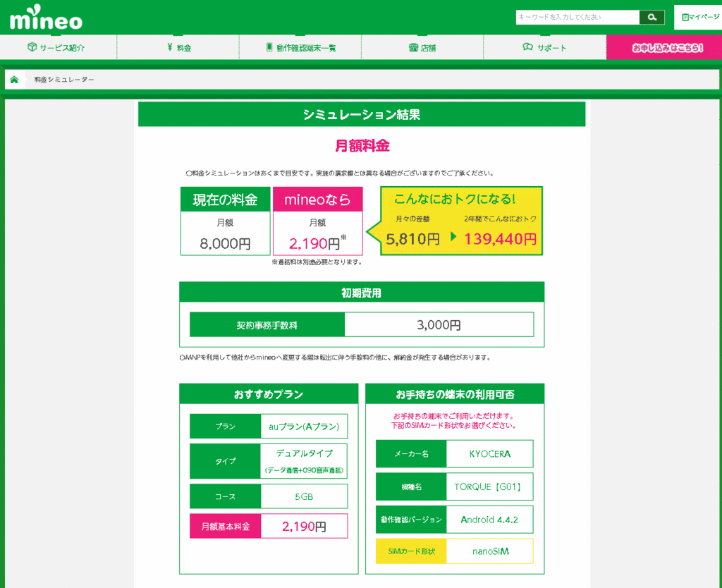Click the pink お申し込みはこちら! button
722x588 pixels.
coord(664,47)
